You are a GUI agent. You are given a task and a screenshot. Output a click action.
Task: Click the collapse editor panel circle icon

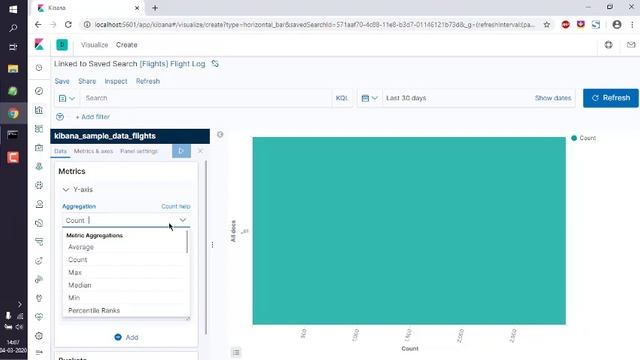[220, 134]
